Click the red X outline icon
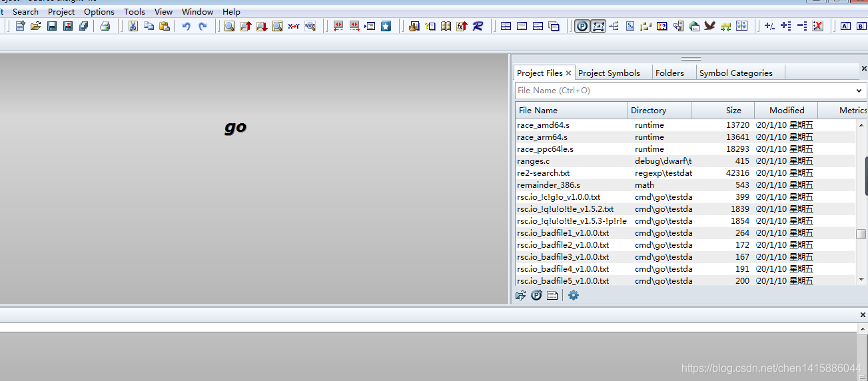This screenshot has height=381, width=868. (x=818, y=26)
